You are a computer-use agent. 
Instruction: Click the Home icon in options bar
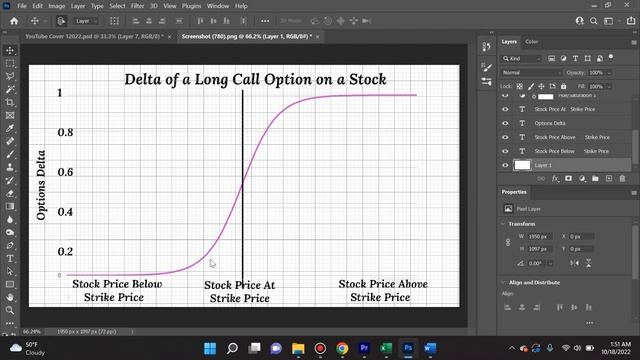[14, 21]
